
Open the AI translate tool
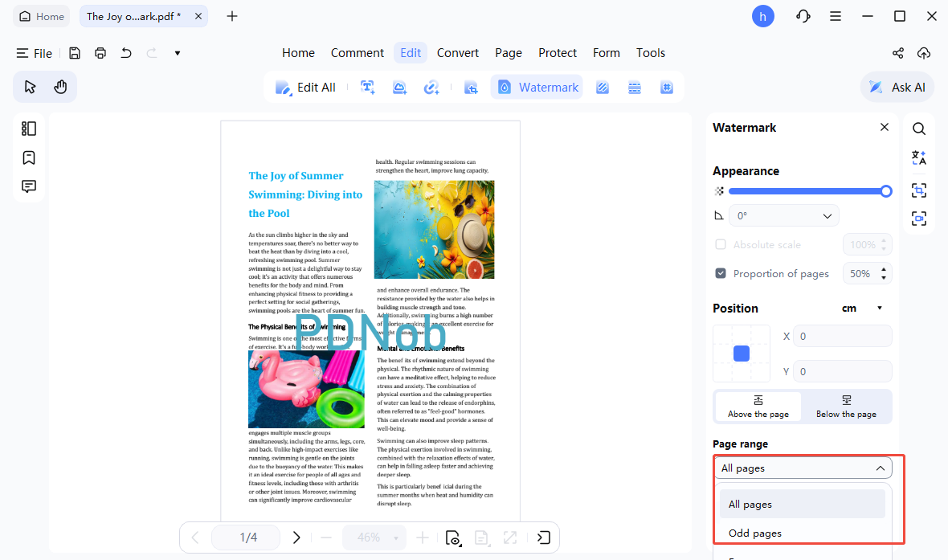click(x=919, y=157)
